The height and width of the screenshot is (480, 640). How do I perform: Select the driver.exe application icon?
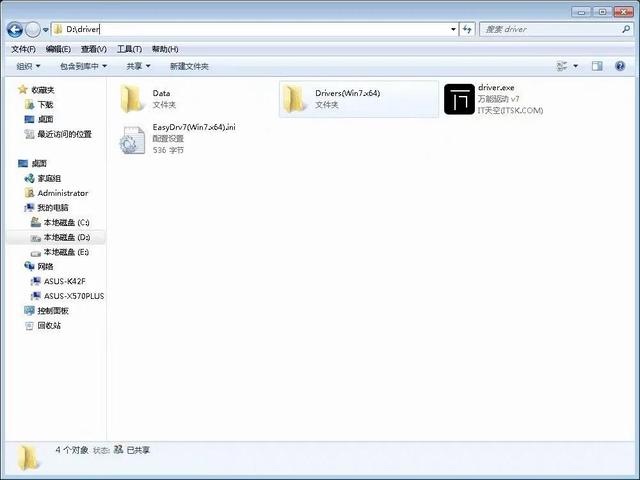point(459,99)
